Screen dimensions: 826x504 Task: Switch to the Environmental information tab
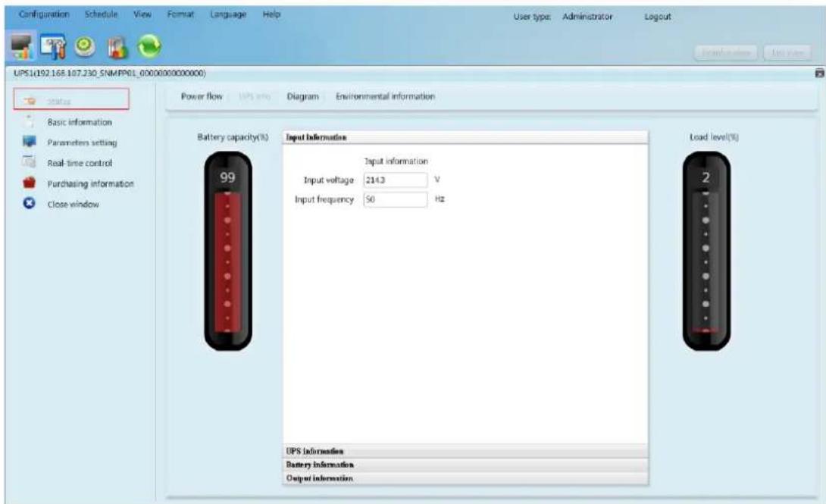386,96
